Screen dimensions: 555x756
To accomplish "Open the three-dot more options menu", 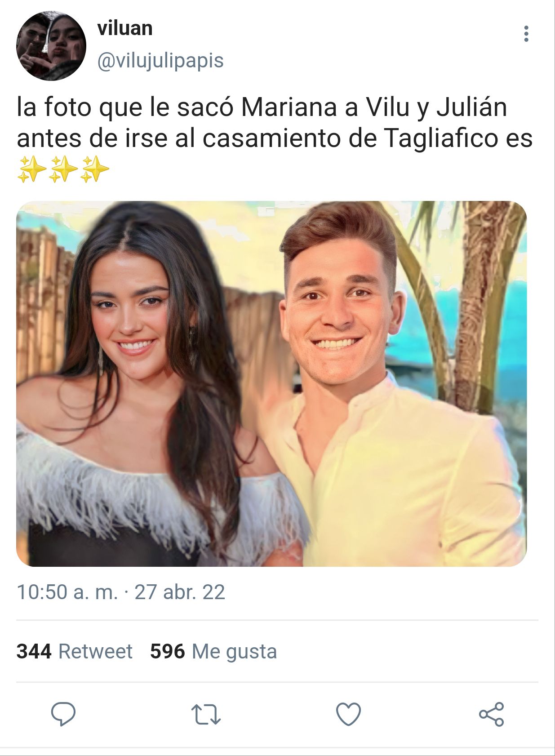I will pyautogui.click(x=526, y=34).
